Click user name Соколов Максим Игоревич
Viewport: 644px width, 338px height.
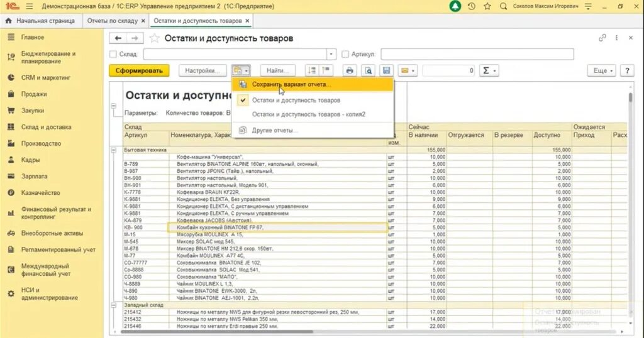(x=545, y=6)
